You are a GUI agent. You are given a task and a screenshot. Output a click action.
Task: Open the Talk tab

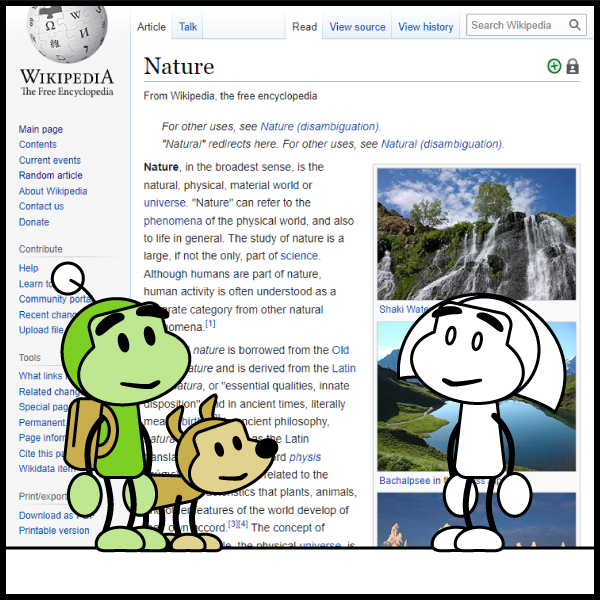pyautogui.click(x=188, y=27)
